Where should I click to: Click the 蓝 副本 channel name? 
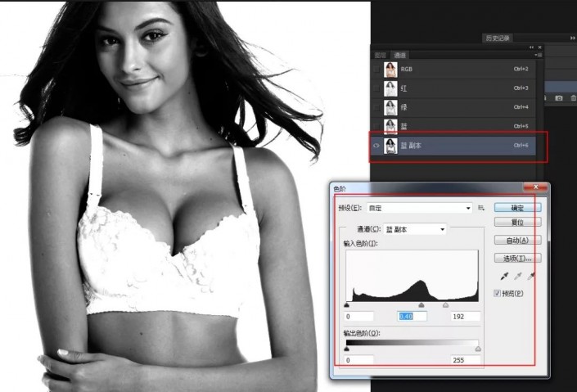click(411, 146)
